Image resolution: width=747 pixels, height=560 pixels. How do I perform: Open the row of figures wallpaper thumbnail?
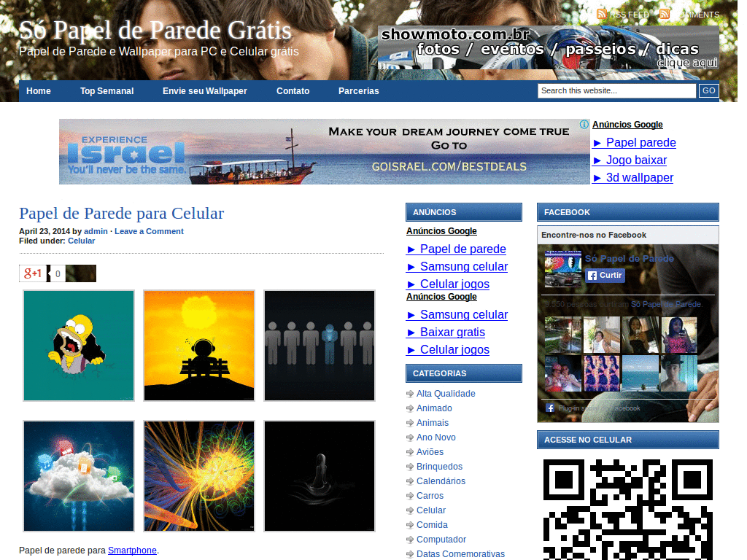pyautogui.click(x=320, y=346)
